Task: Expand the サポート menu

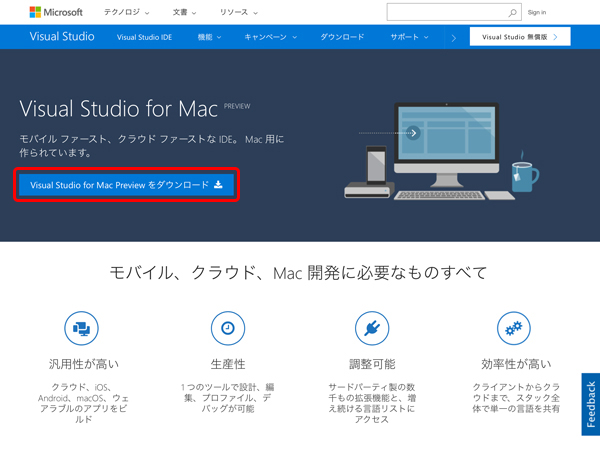Action: [x=409, y=37]
